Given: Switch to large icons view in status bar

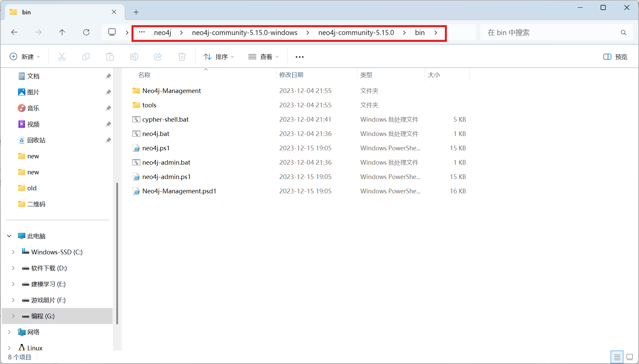Looking at the screenshot, I should (x=630, y=357).
